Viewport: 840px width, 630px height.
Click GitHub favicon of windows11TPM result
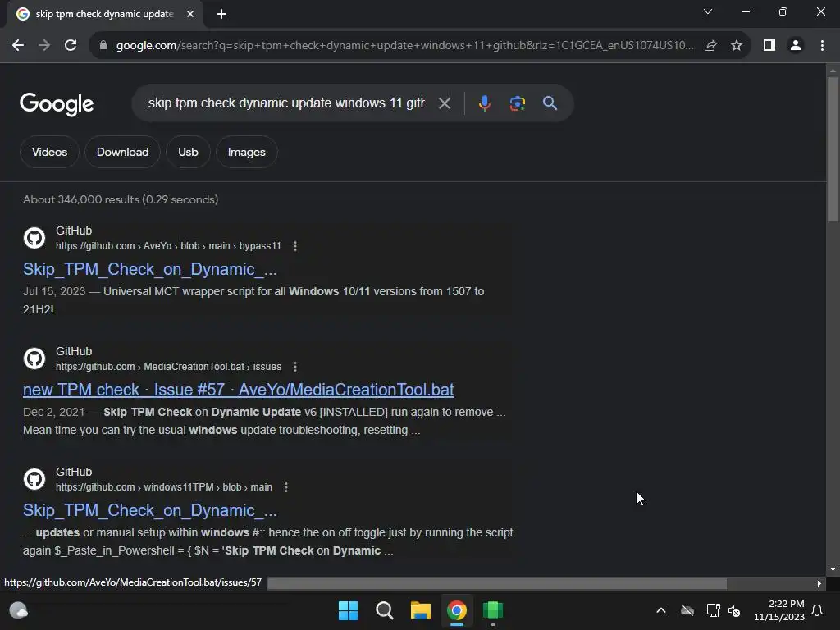[34, 479]
